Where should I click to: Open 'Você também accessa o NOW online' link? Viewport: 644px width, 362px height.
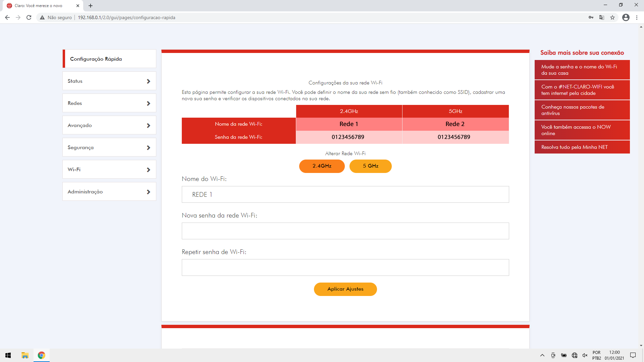pyautogui.click(x=582, y=130)
